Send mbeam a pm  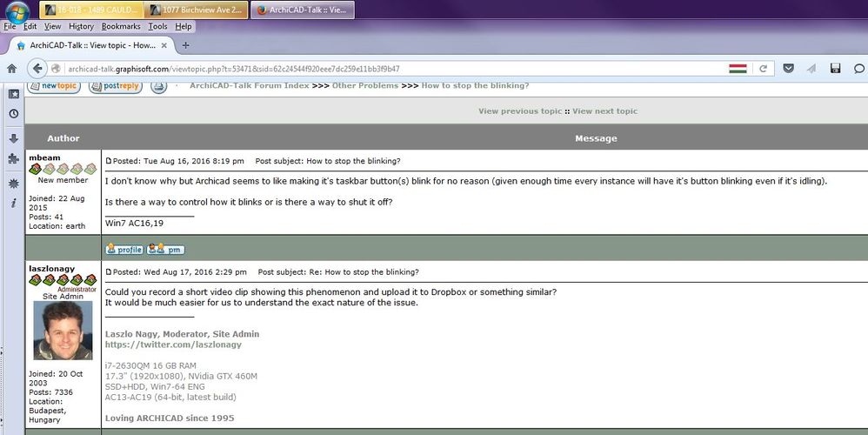tap(165, 250)
